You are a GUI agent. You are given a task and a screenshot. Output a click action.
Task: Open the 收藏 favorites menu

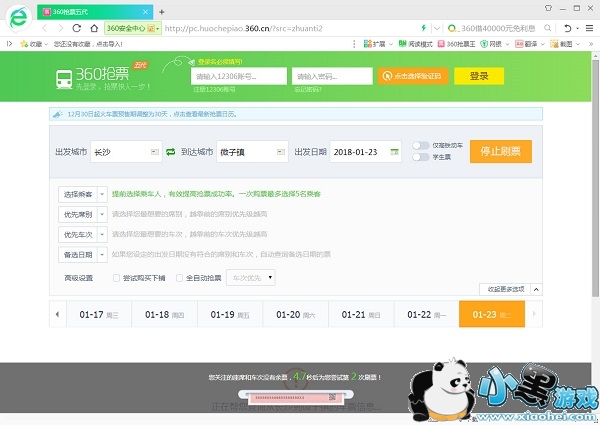34,44
